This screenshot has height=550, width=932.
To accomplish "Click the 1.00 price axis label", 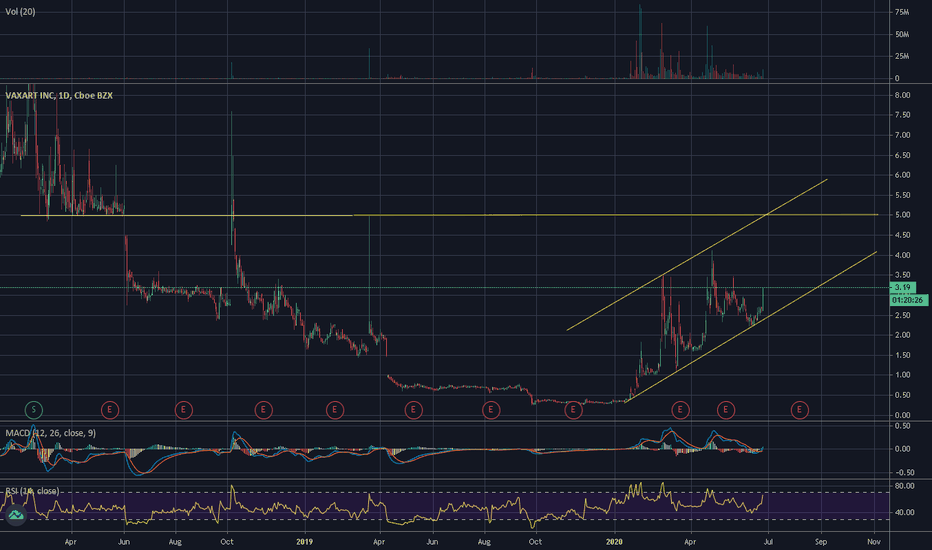I will 902,375.
